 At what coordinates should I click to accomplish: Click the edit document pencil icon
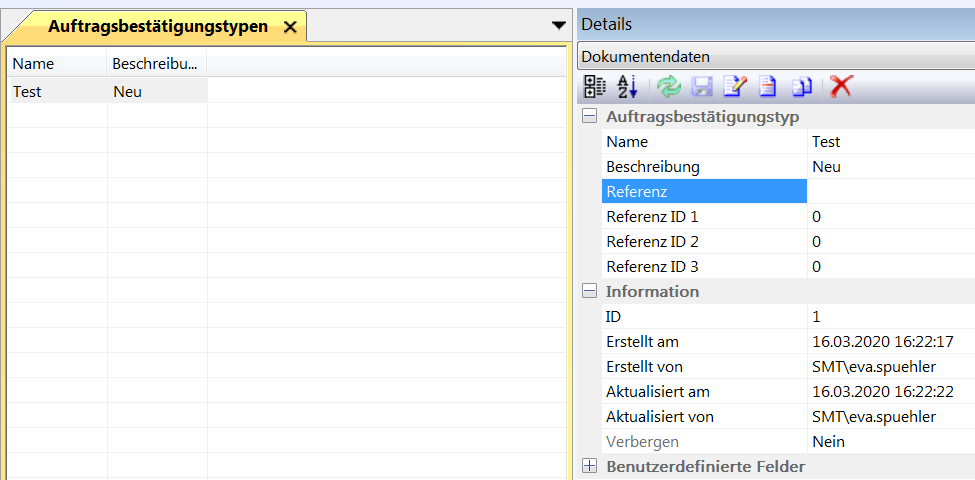734,87
